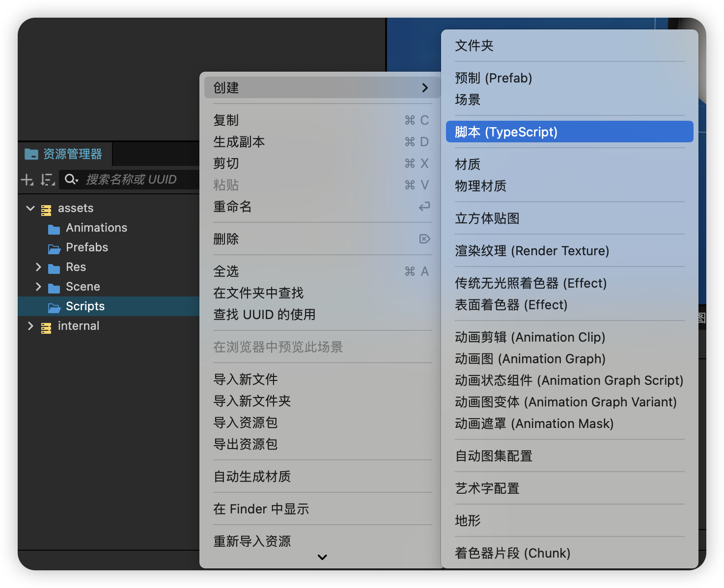Click the Scripts folder icon
Image resolution: width=724 pixels, height=588 pixels.
pyautogui.click(x=54, y=307)
